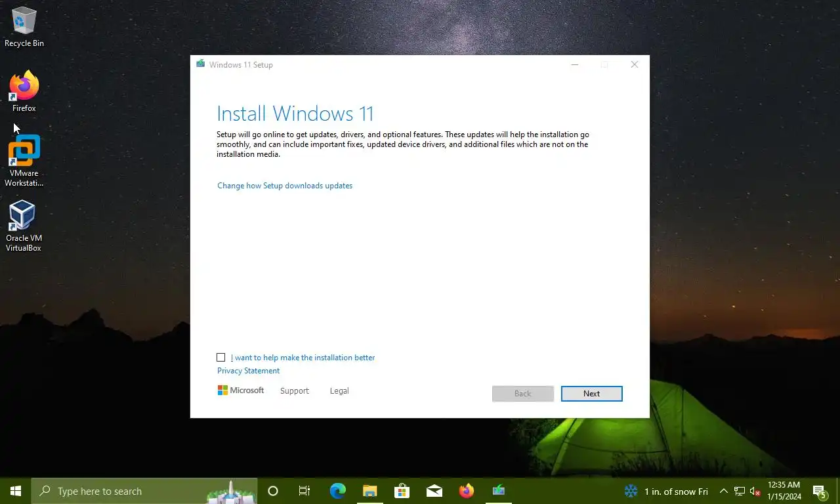Select the Oracle VM VirtualBox desktop icon

pos(24,226)
